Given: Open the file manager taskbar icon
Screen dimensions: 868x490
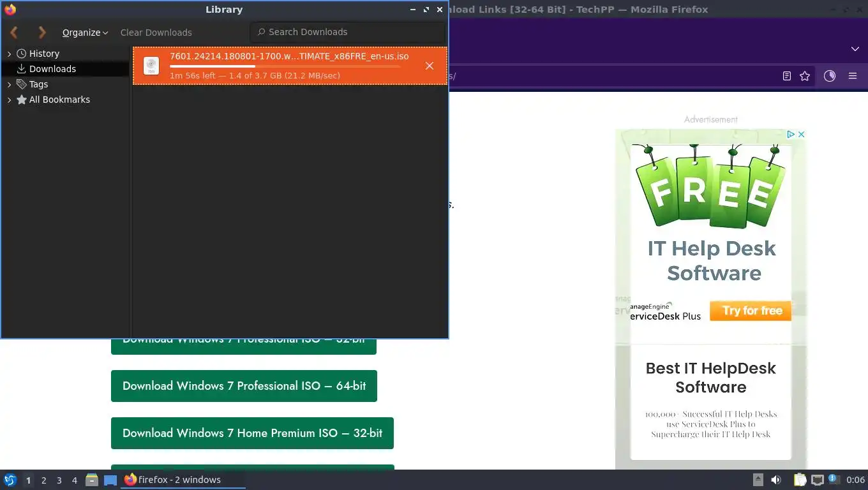Looking at the screenshot, I should pos(92,480).
